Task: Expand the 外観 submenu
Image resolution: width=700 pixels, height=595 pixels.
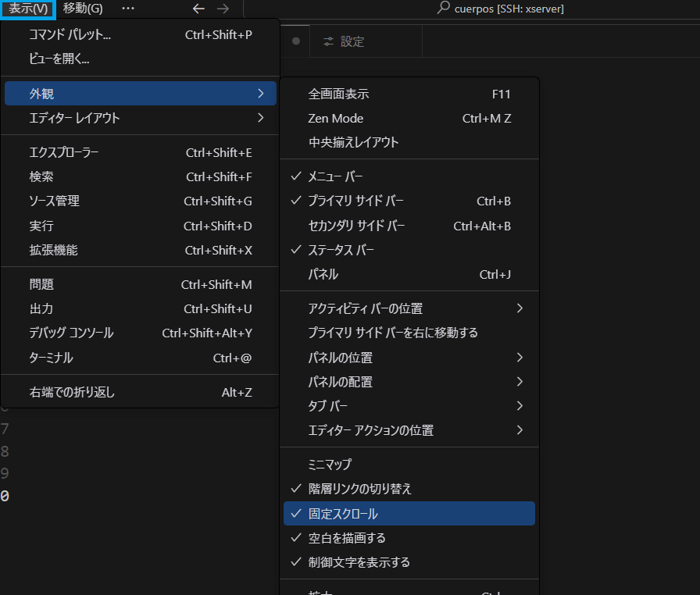Action: coord(140,93)
